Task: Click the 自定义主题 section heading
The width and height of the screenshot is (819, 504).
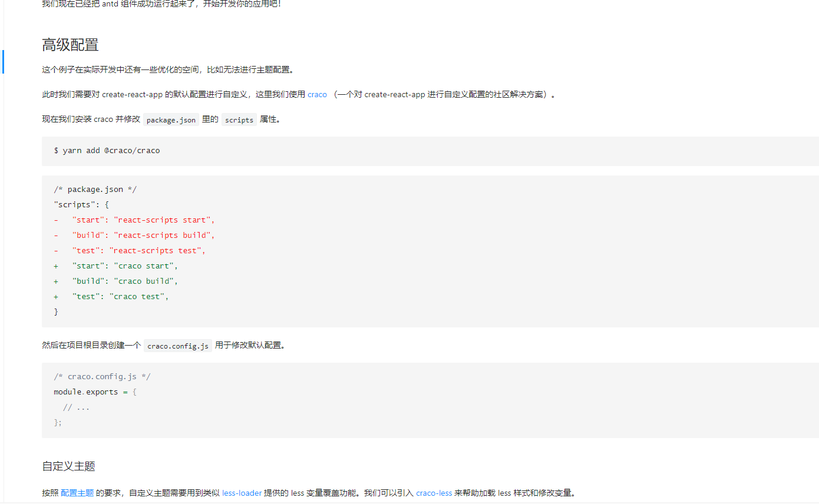Action: (x=68, y=466)
